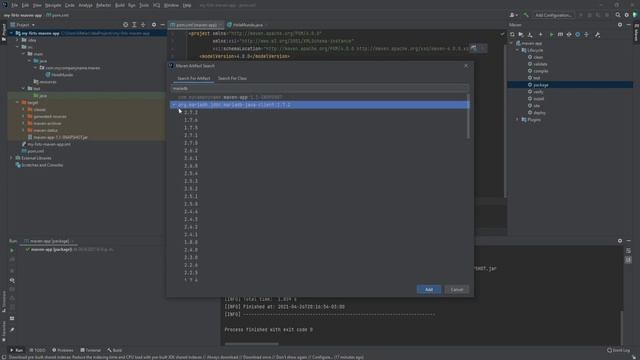Open the Refactor menu
The width and height of the screenshot is (640, 360).
pos(103,5)
